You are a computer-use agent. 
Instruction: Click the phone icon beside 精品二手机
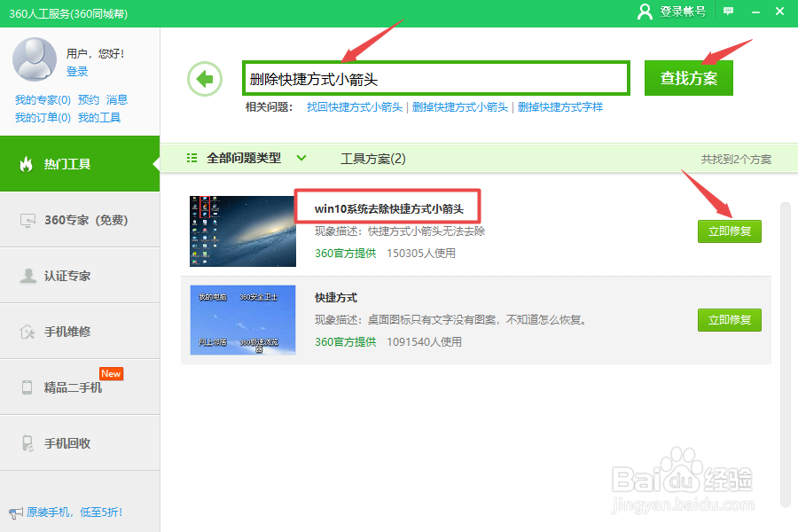27,387
